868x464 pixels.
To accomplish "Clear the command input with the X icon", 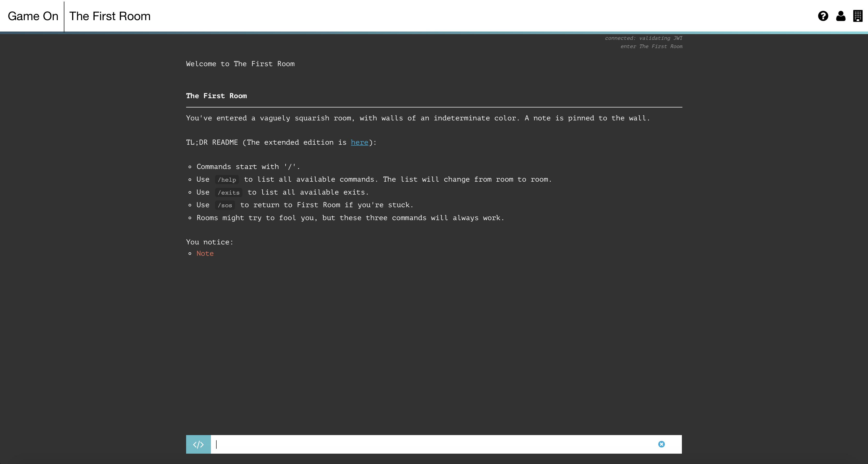I will coord(661,444).
